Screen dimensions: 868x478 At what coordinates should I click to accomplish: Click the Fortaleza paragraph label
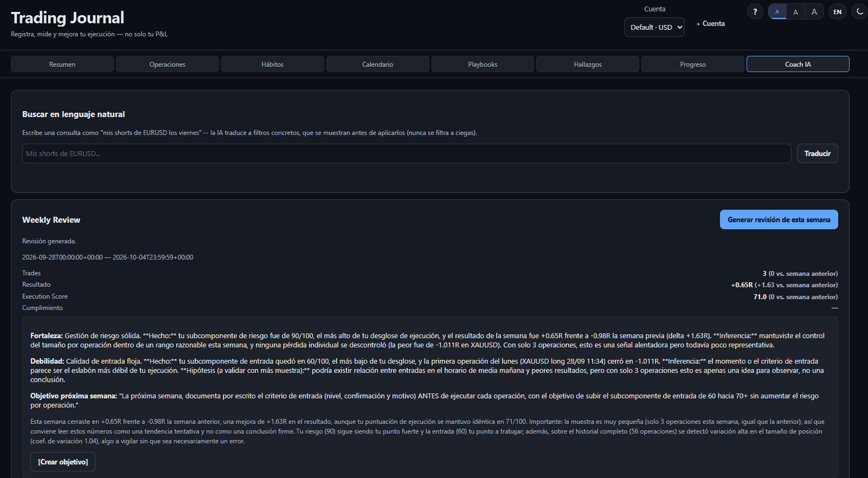tap(47, 336)
